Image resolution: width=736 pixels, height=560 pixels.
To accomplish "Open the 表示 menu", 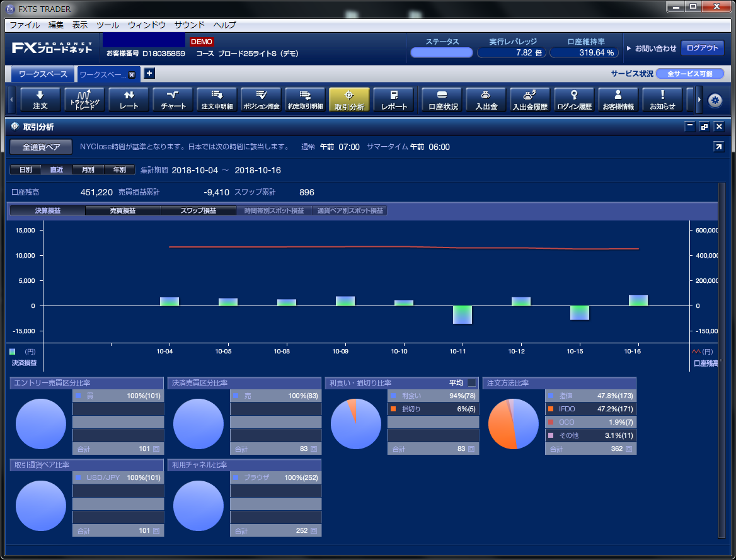I will [80, 25].
